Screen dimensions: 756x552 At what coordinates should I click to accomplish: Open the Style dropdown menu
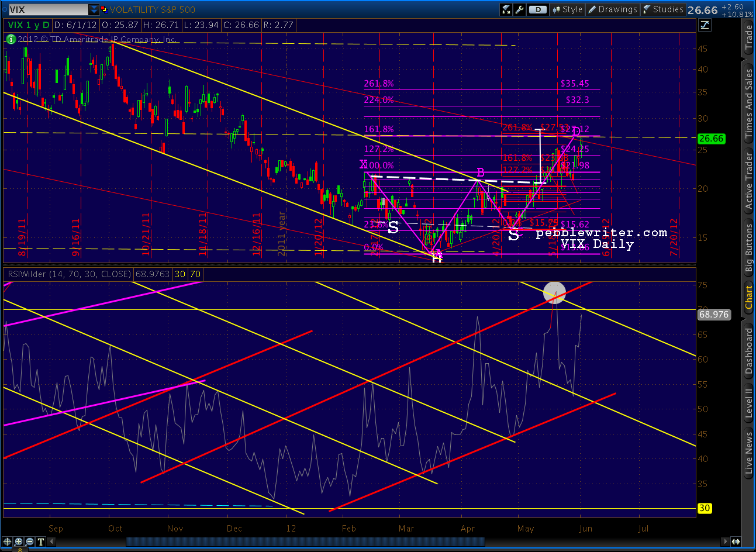click(567, 9)
